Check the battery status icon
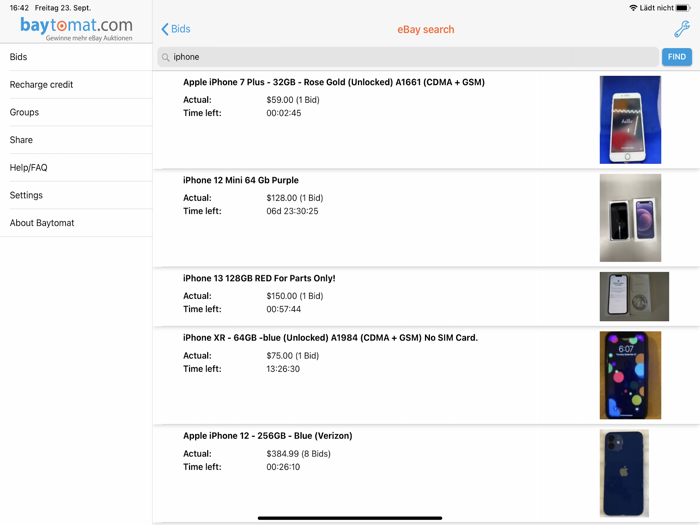 683,8
